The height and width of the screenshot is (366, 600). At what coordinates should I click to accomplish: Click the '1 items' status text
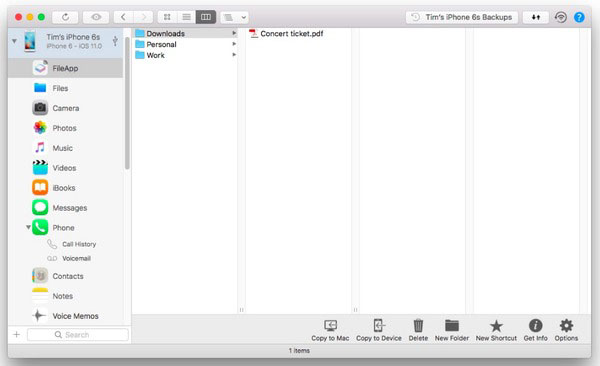(x=299, y=351)
